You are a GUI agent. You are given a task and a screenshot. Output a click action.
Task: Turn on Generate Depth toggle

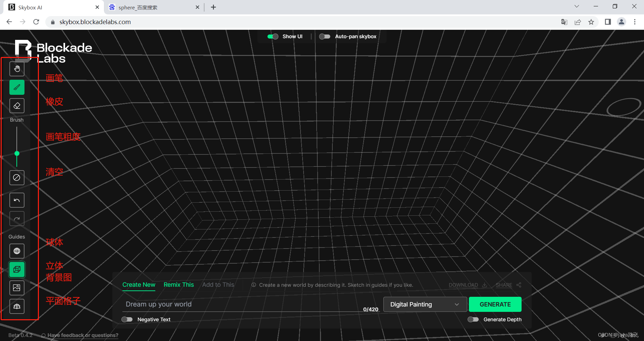click(x=473, y=320)
